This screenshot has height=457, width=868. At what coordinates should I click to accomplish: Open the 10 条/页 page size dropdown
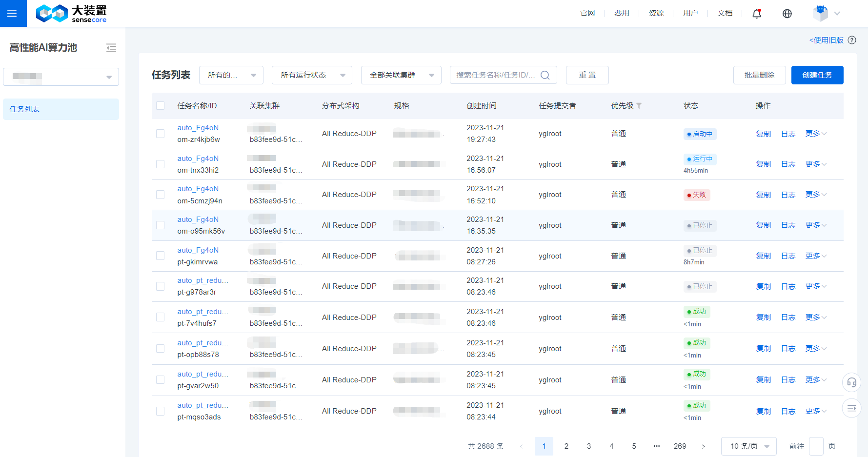[748, 446]
